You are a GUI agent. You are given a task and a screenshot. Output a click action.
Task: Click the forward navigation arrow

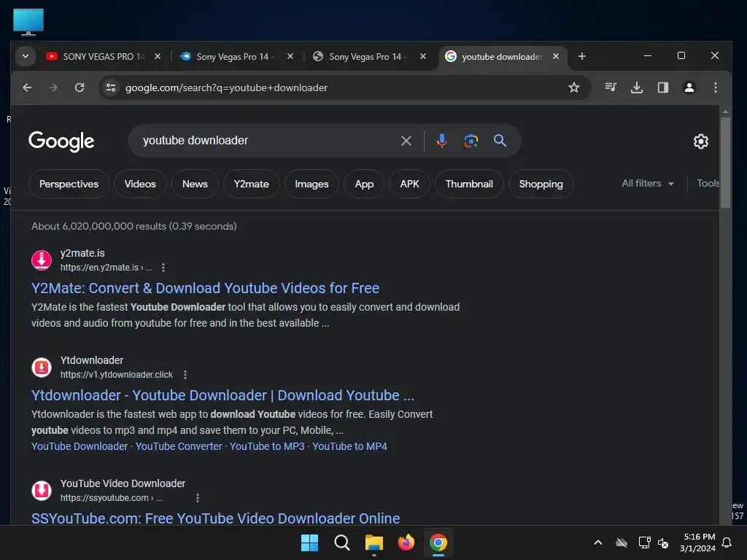[53, 87]
